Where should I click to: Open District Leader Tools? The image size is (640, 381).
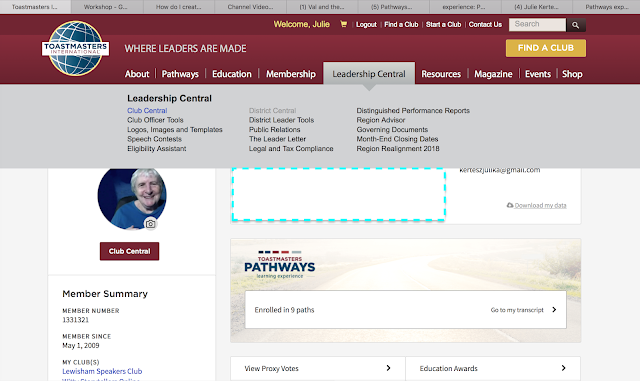tap(281, 120)
